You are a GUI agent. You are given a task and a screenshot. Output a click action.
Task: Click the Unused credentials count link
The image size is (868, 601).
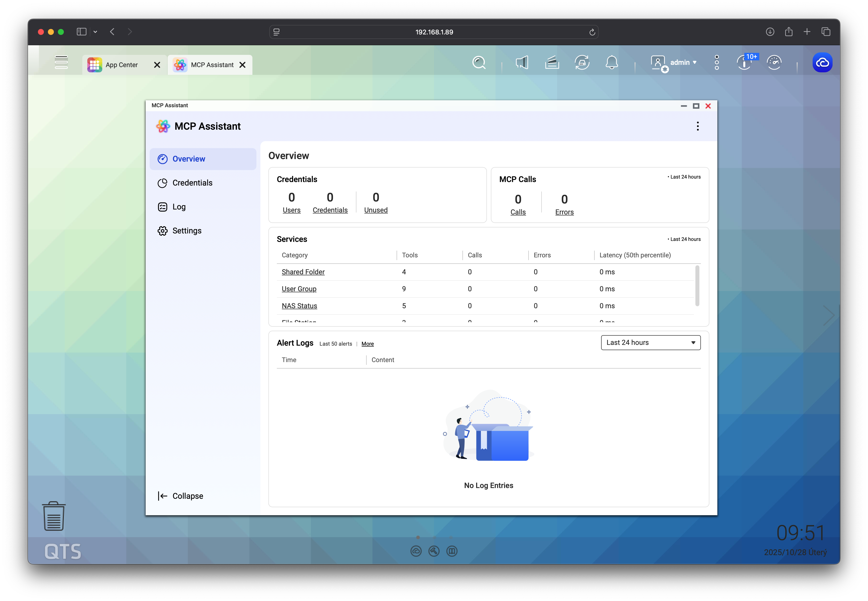pos(375,210)
